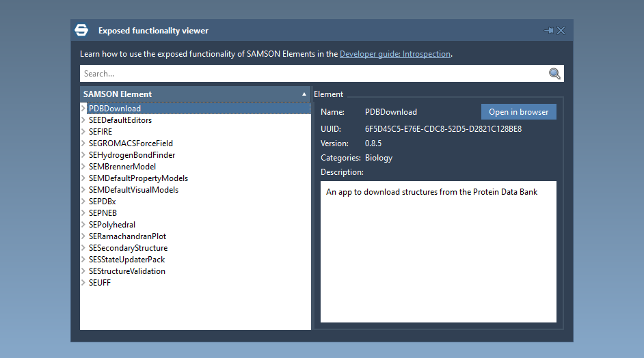Select SEUFF at the list bottom
644x358 pixels.
99,283
